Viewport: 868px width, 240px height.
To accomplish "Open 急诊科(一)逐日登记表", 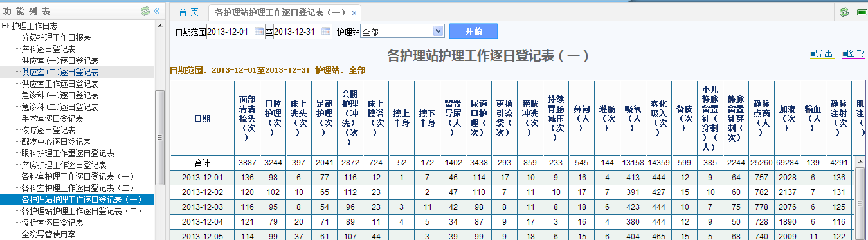I will point(60,95).
